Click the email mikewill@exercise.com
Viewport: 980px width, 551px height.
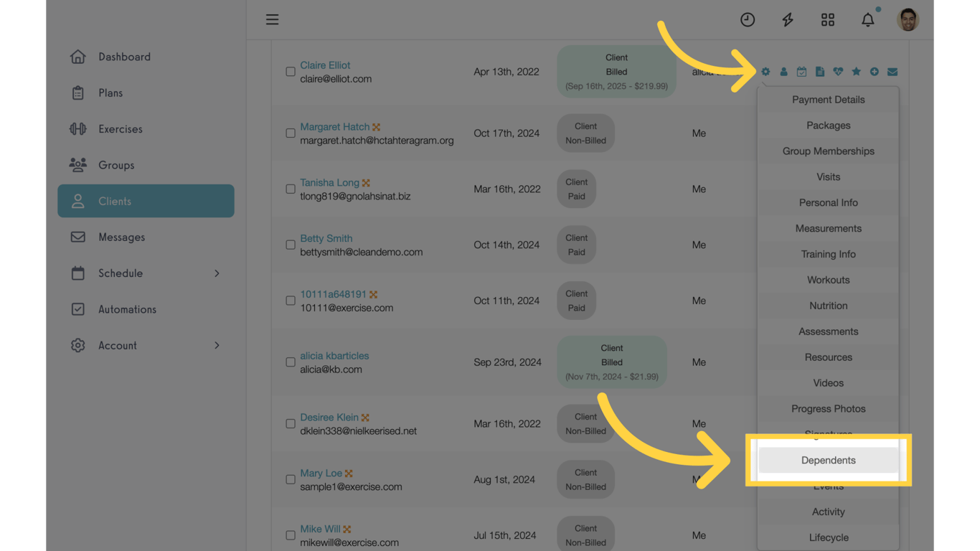(x=349, y=542)
